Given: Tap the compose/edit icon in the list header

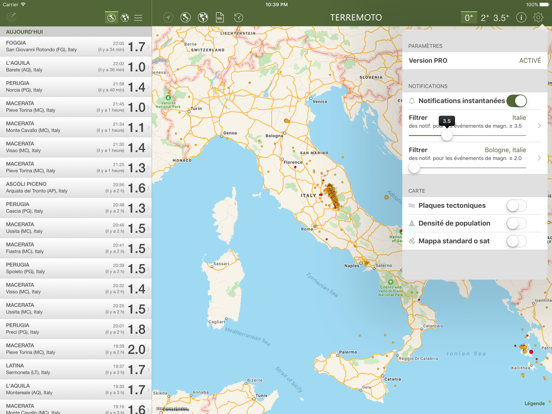Looking at the screenshot, I should 11,17.
